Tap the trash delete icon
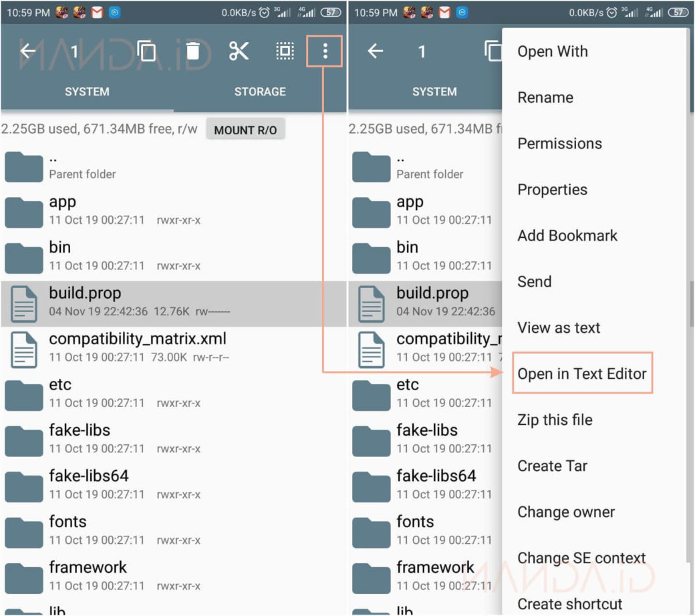Viewport: 695px width, 616px height. point(192,51)
